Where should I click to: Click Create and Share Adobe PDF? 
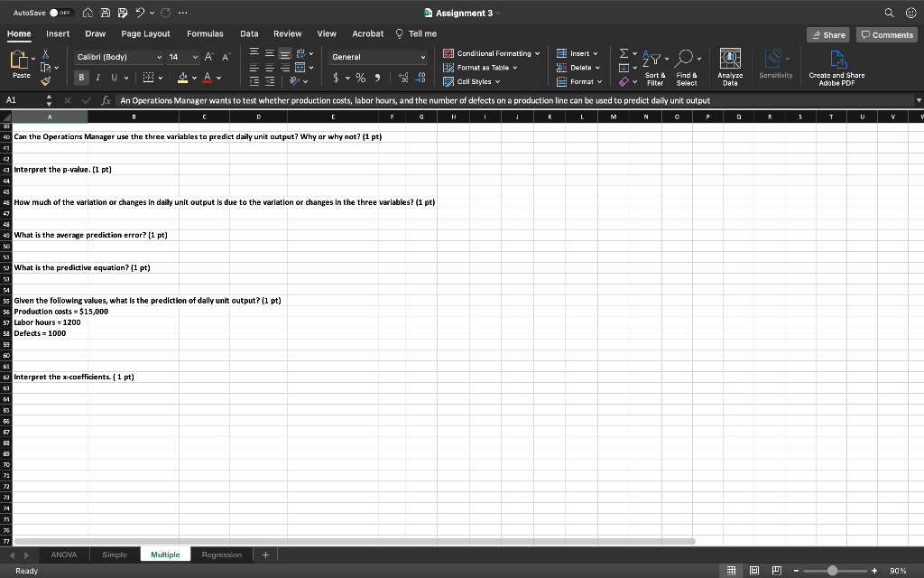(837, 65)
